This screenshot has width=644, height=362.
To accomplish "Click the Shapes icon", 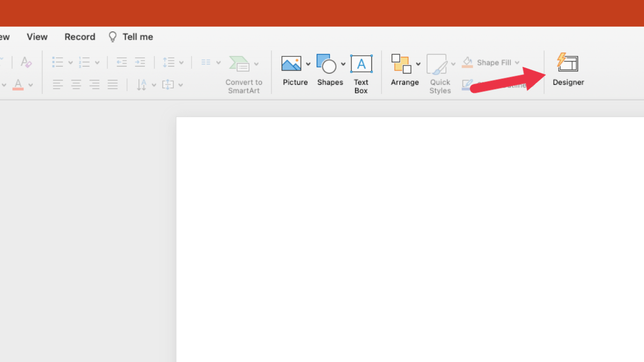I will pyautogui.click(x=326, y=64).
